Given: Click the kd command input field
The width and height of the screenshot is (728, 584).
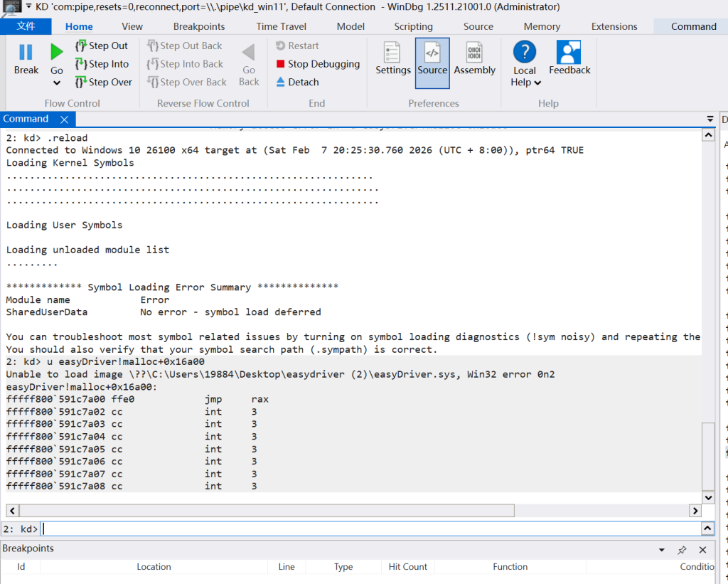Looking at the screenshot, I should [x=370, y=529].
